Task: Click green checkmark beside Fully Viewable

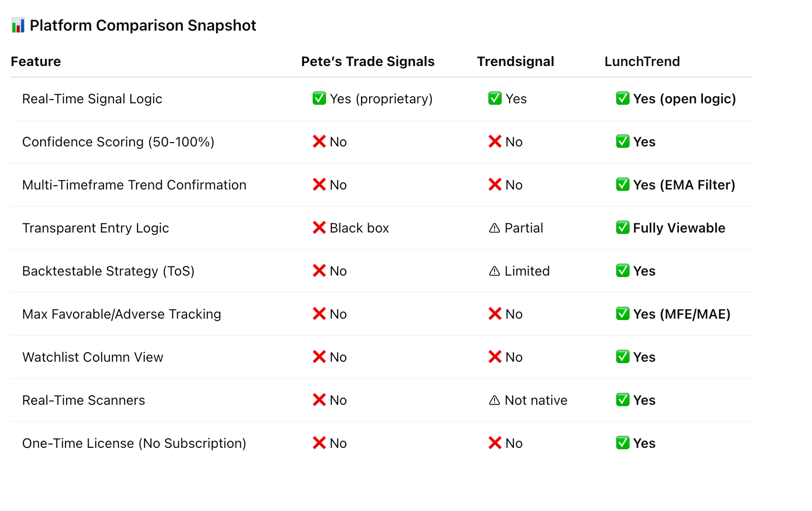Action: [623, 227]
